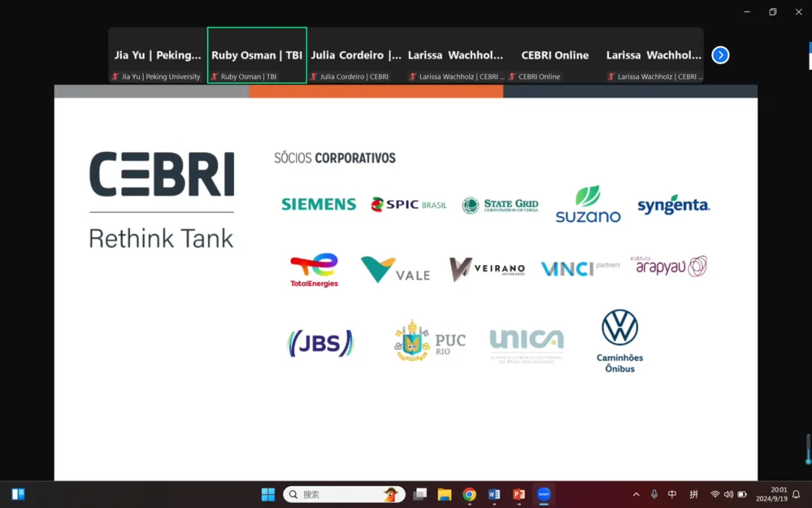This screenshot has width=812, height=508.
Task: Launch Google Chrome from the taskbar
Action: pyautogui.click(x=469, y=494)
